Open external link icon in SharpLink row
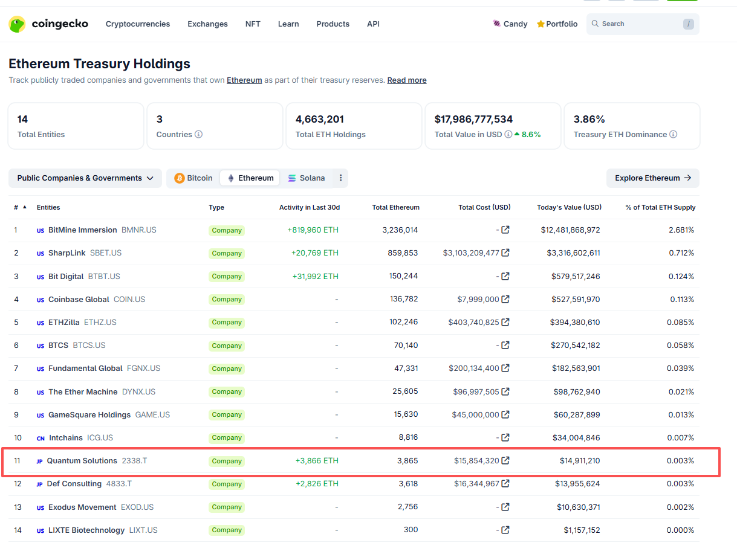 point(505,253)
